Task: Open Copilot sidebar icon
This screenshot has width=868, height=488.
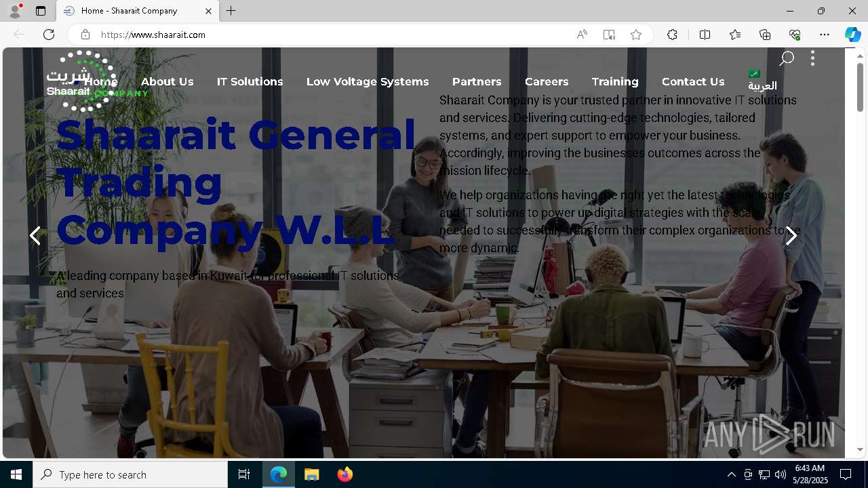Action: click(x=853, y=35)
